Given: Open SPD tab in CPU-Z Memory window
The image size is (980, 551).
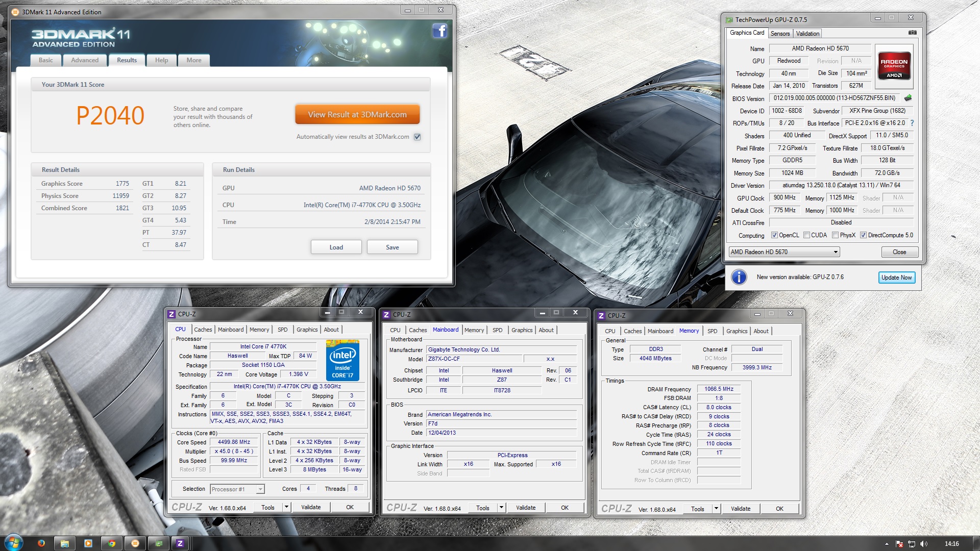Looking at the screenshot, I should (712, 331).
